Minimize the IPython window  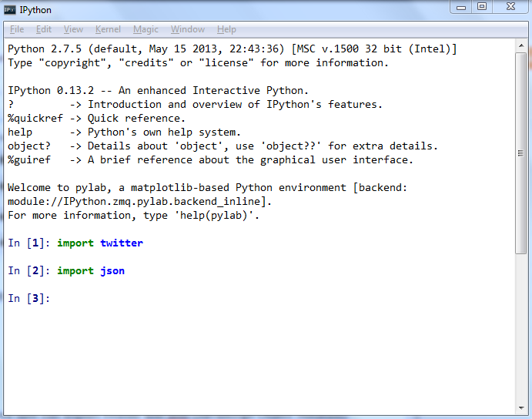point(460,7)
